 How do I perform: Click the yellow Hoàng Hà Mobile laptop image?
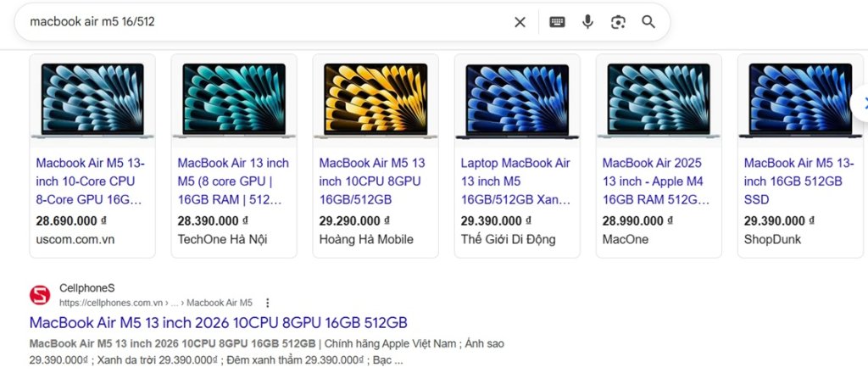click(376, 100)
